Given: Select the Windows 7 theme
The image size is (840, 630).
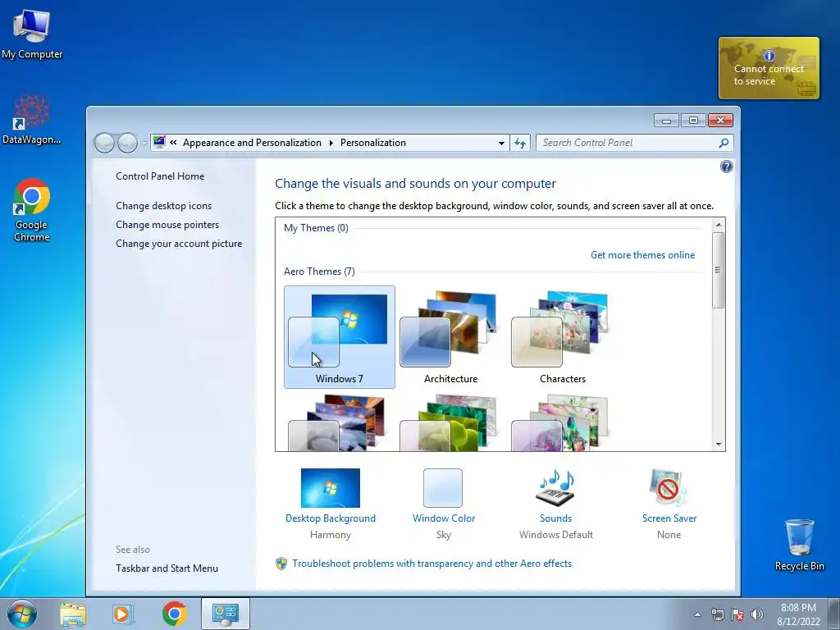Looking at the screenshot, I should pyautogui.click(x=340, y=337).
